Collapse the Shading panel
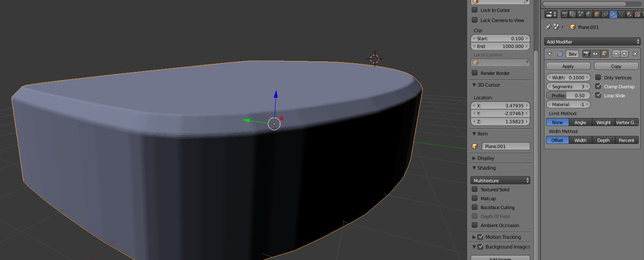This screenshot has height=260, width=644. point(474,168)
